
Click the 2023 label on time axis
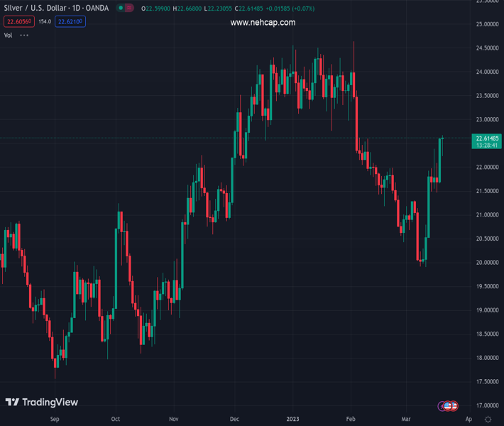tap(292, 419)
